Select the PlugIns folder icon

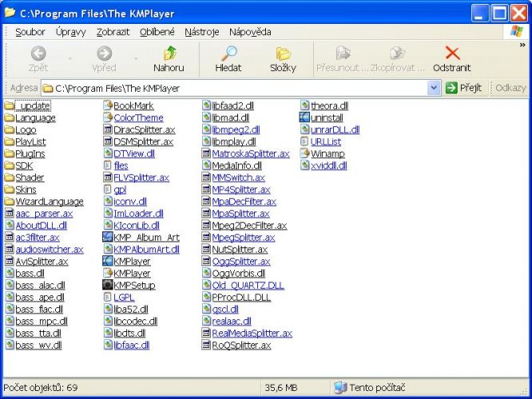point(10,153)
